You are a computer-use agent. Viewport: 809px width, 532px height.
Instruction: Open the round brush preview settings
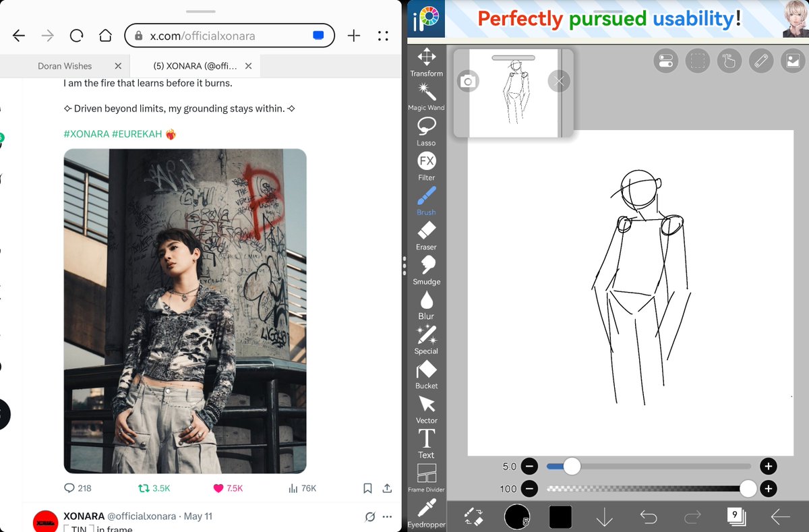tap(517, 516)
